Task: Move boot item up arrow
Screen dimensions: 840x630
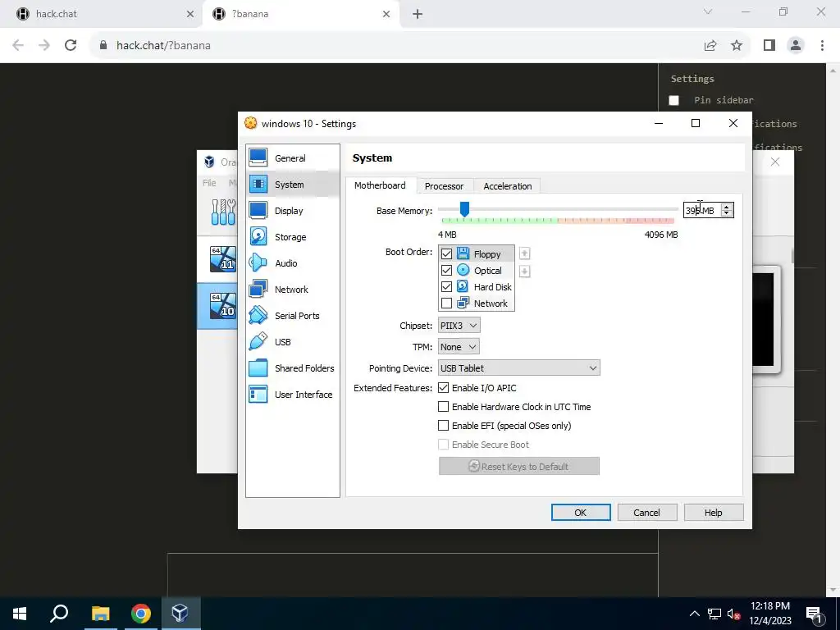Action: pos(524,253)
